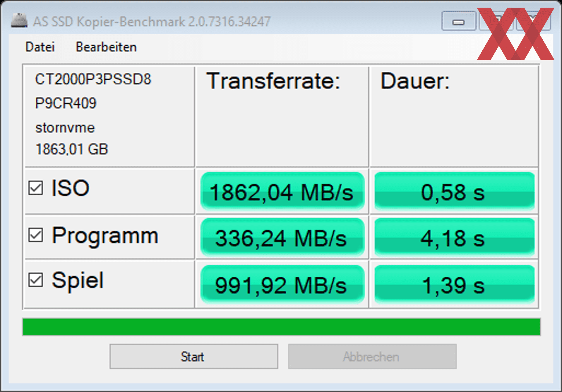Disable the Spiel benchmark checkbox
The width and height of the screenshot is (562, 392).
[36, 280]
